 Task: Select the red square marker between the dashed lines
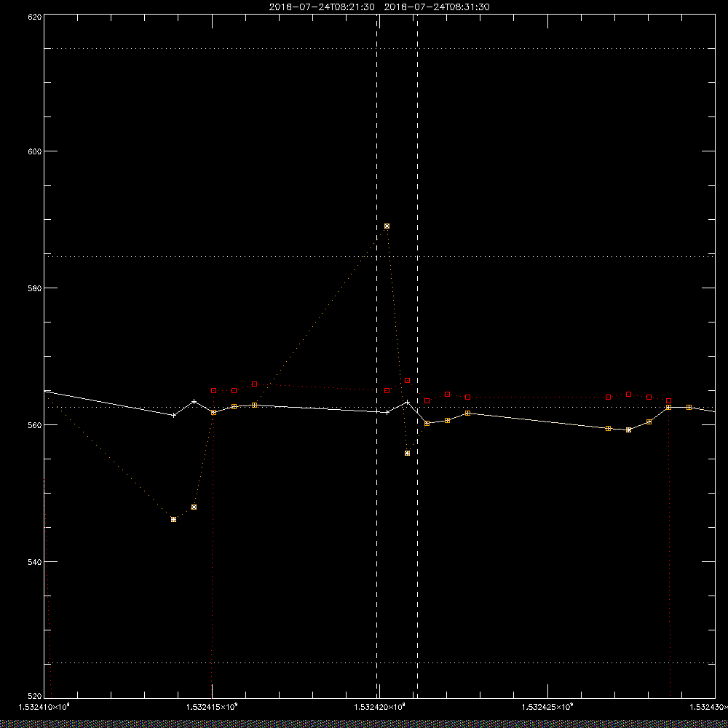[407, 381]
